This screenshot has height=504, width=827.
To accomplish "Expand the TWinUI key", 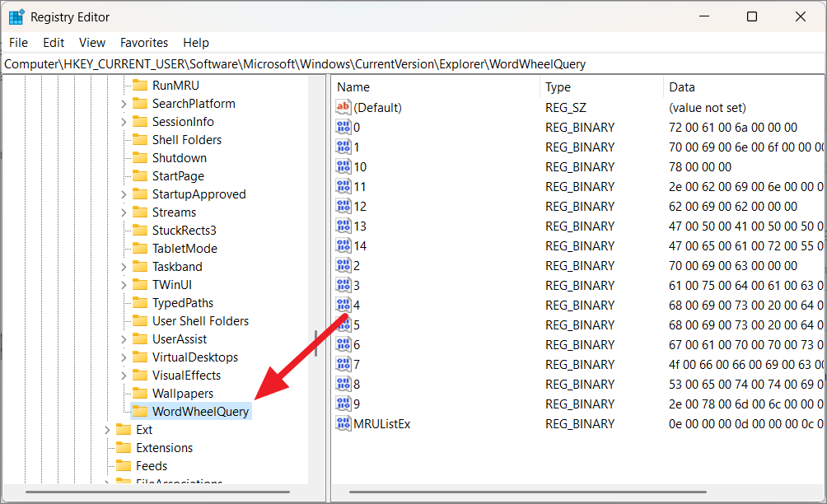I will coord(124,285).
